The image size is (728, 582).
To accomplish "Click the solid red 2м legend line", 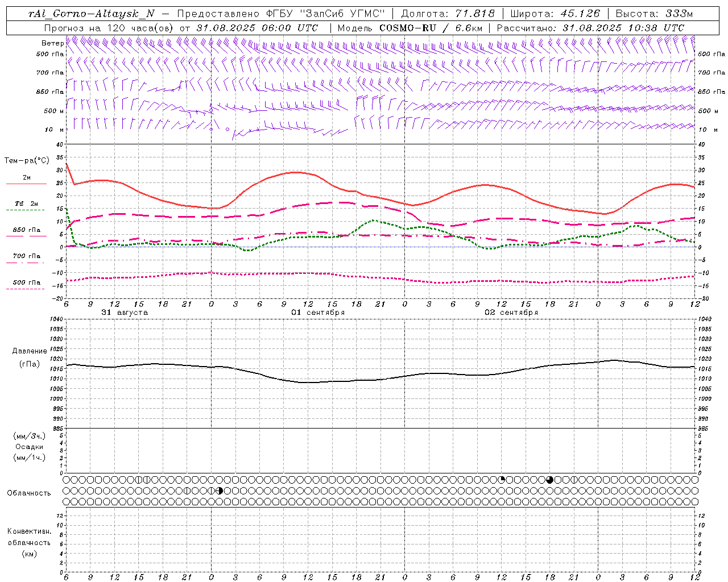I will click(x=26, y=184).
